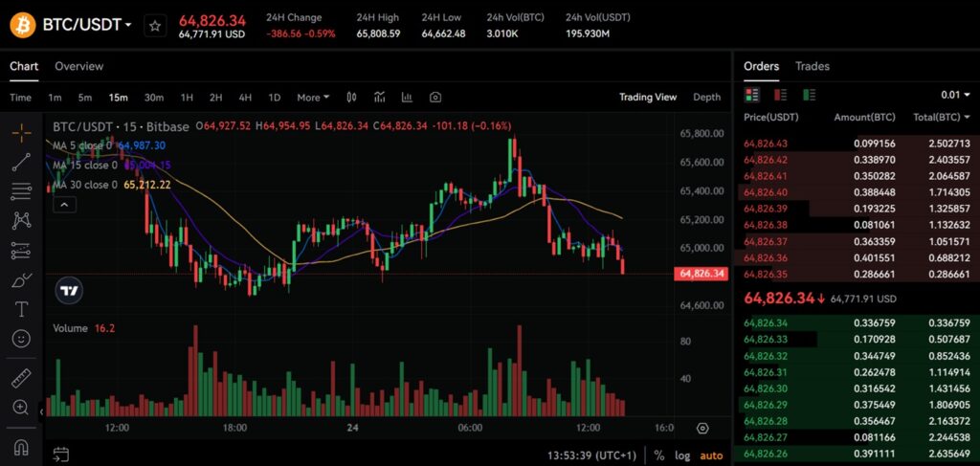Image resolution: width=980 pixels, height=466 pixels.
Task: Add BTC/USDT to favorites with star
Action: 155,26
